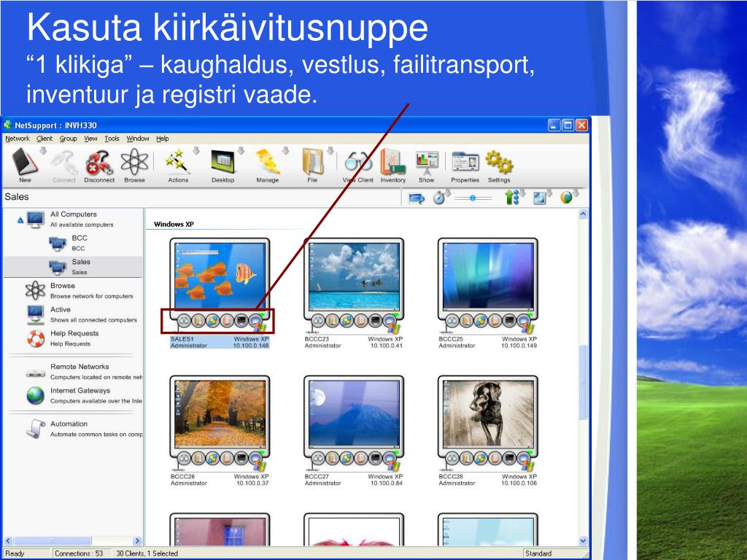Click SALES1 quick-launch file transfer icon

tap(198, 321)
